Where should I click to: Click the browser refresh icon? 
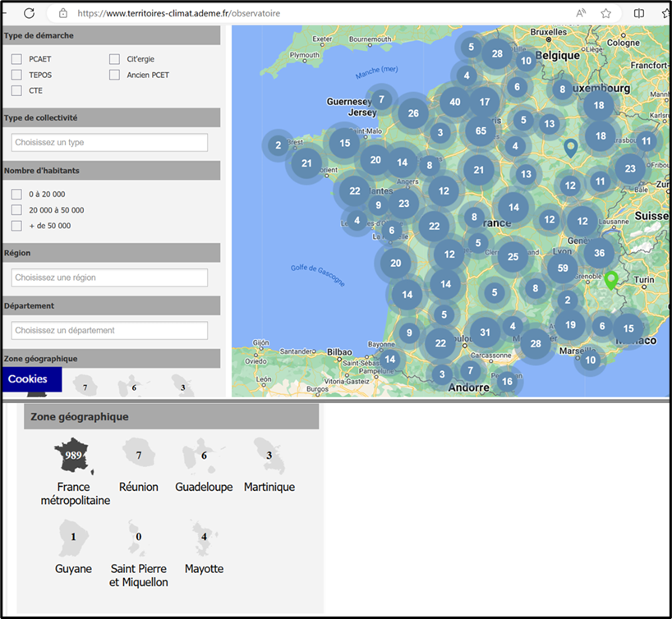(29, 13)
